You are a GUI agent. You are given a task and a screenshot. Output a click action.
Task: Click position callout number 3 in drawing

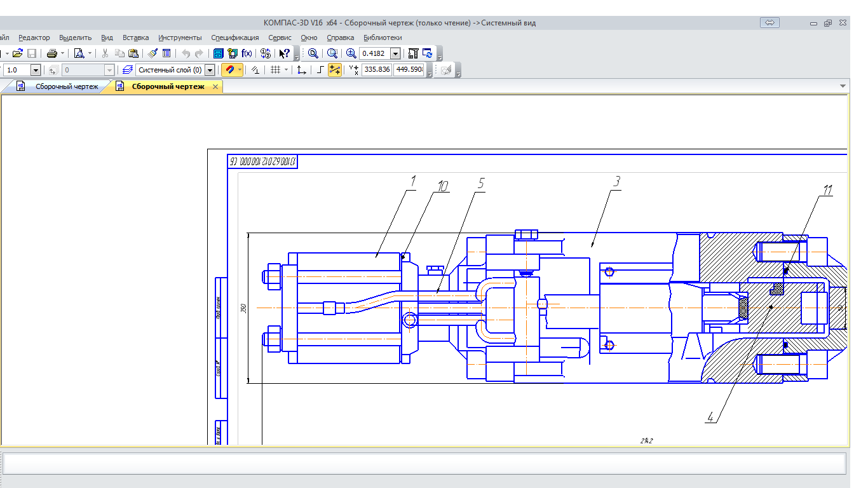click(x=616, y=182)
